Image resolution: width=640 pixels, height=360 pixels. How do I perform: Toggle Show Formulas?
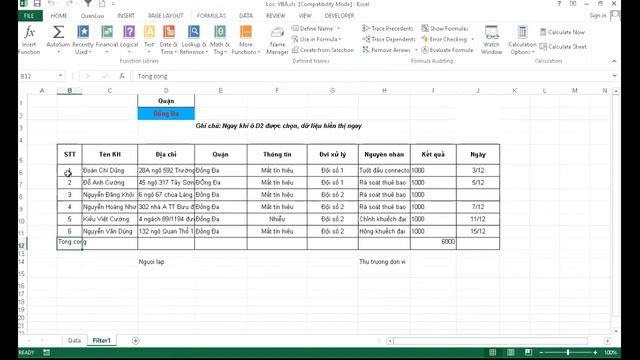click(x=444, y=29)
